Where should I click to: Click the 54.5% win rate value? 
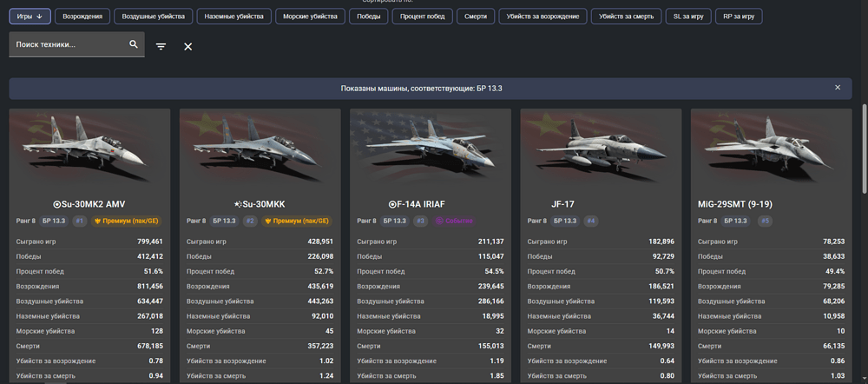pos(495,272)
